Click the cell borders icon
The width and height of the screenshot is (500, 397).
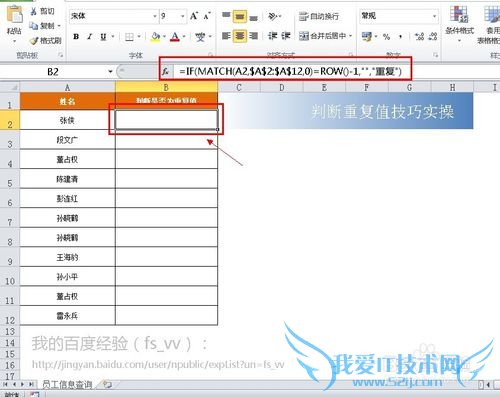point(129,36)
